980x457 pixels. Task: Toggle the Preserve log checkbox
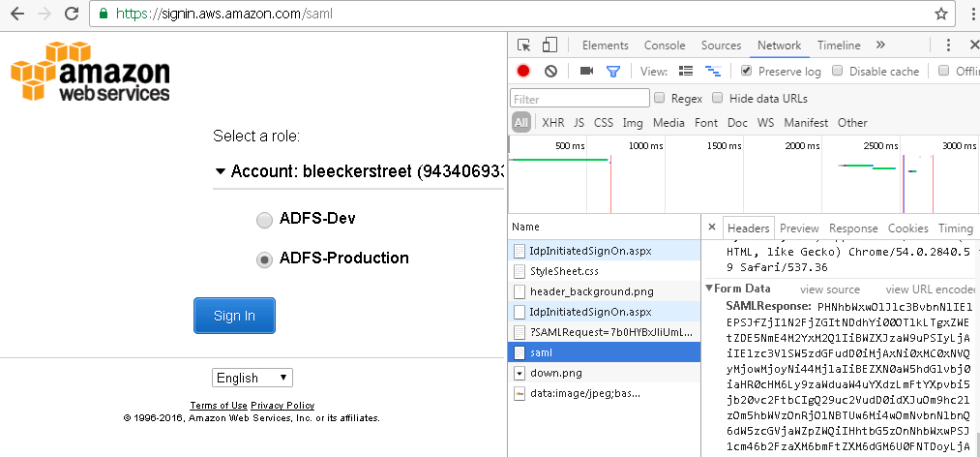point(746,71)
